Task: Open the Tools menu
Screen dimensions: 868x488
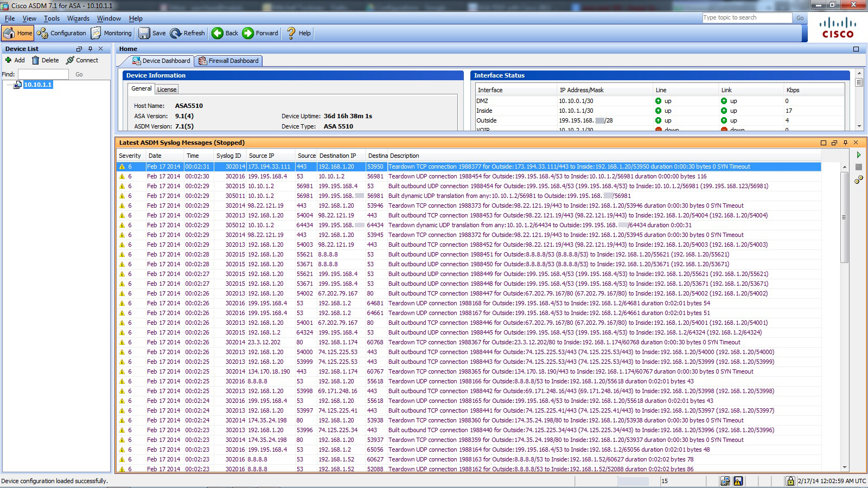Action: point(52,18)
